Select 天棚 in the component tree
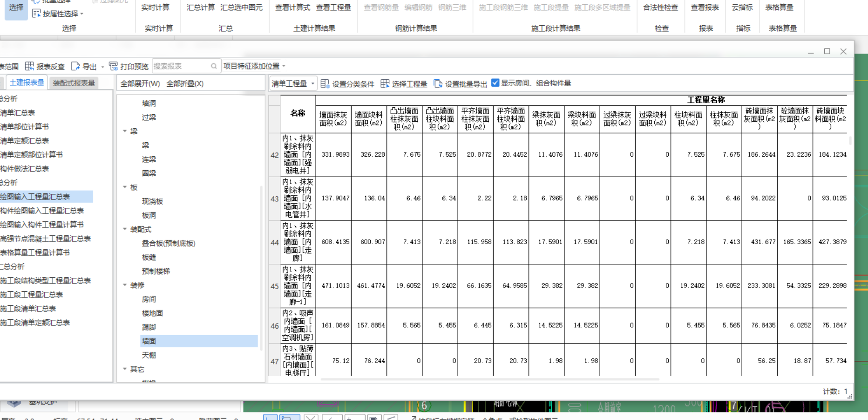Screen dimensions: 868x420 [149, 355]
